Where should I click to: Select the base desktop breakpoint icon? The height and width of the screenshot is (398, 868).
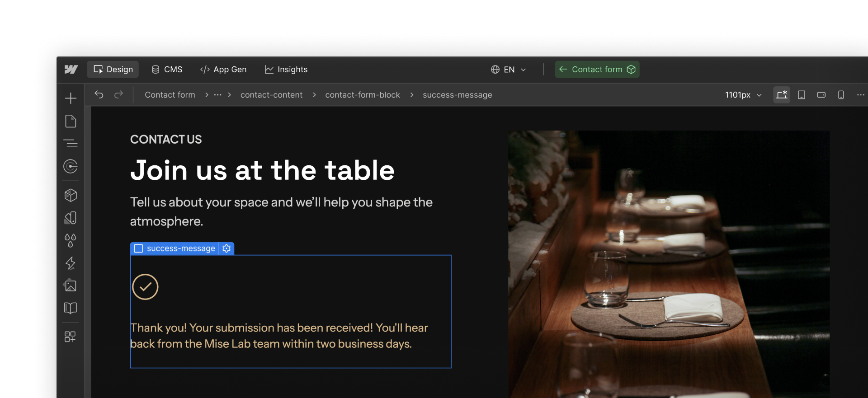[782, 95]
